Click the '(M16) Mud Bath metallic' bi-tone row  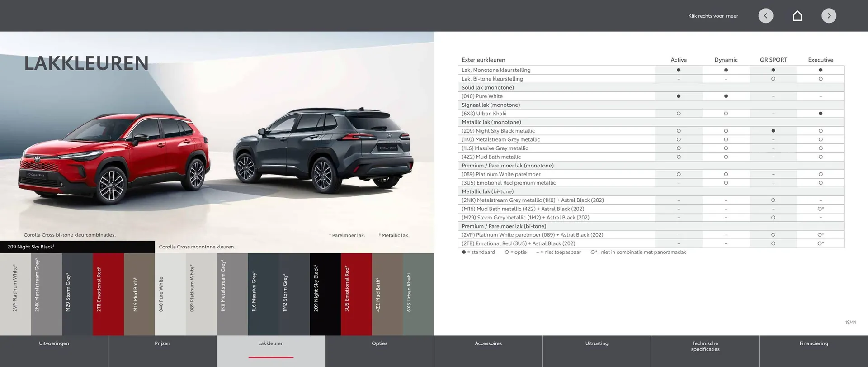(651, 209)
